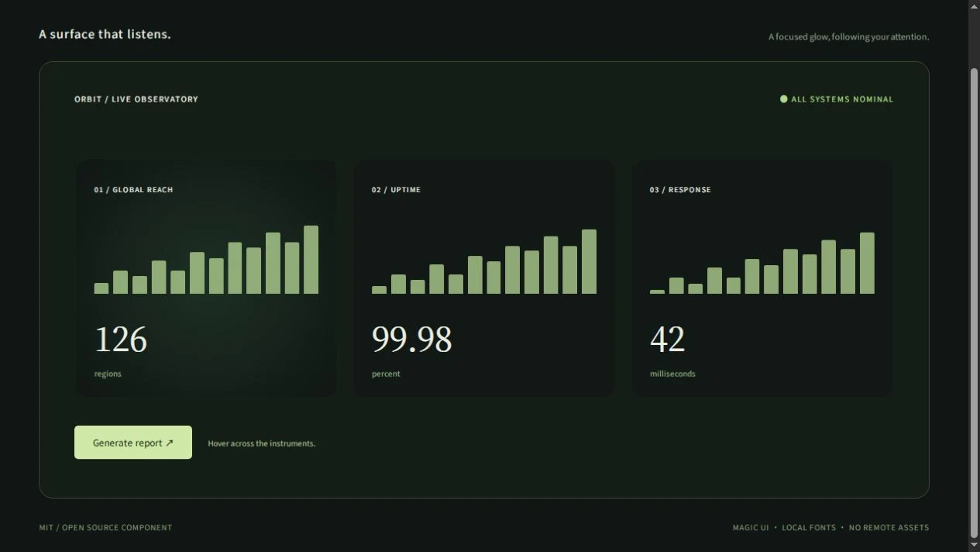The image size is (980, 552).
Task: Click the value "99.98"
Action: pyautogui.click(x=412, y=340)
